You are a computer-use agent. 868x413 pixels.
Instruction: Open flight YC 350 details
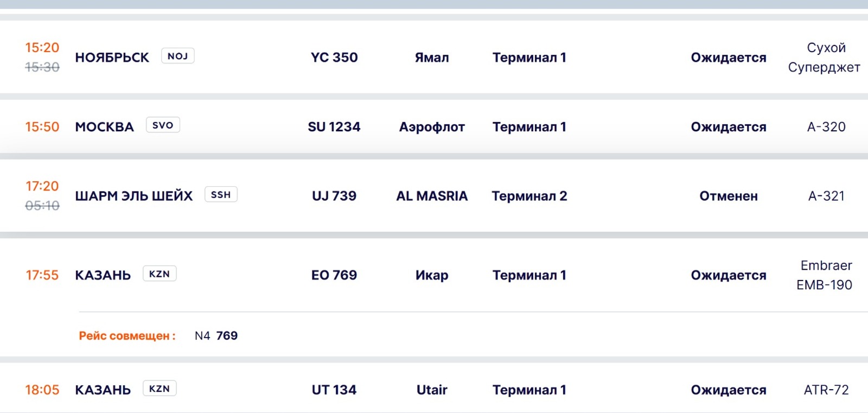[x=334, y=58]
